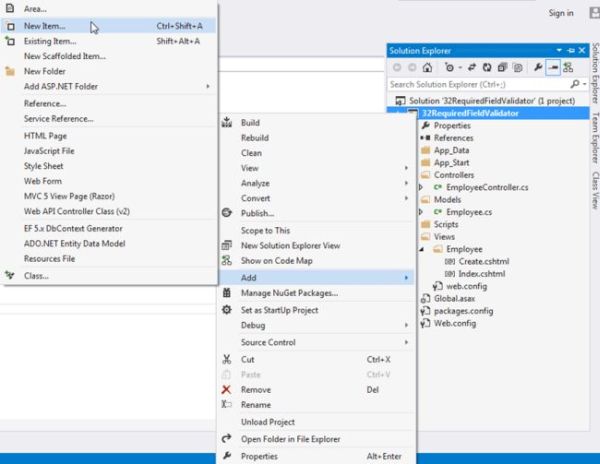Expand the Employee.cs tree node

click(421, 212)
